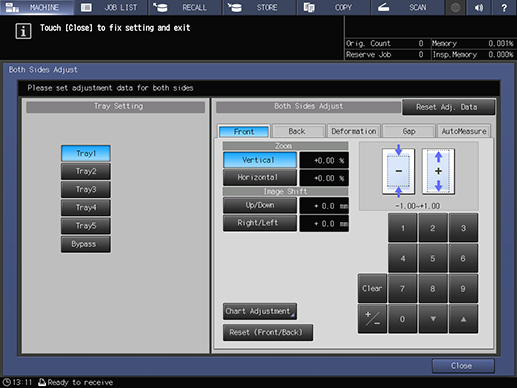Select Tray5

pyautogui.click(x=86, y=226)
